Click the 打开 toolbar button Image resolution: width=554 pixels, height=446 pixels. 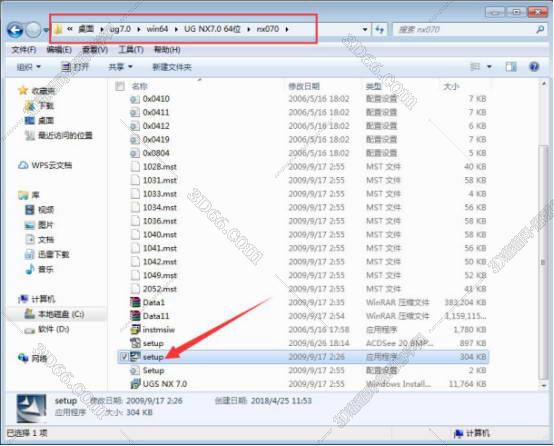(x=75, y=67)
